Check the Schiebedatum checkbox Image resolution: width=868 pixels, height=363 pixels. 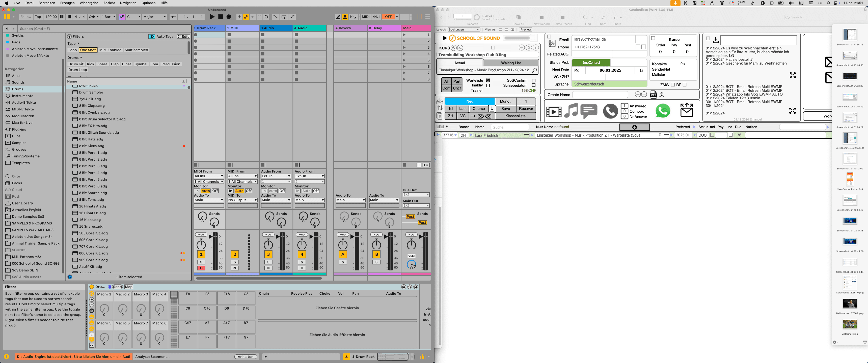pyautogui.click(x=534, y=85)
